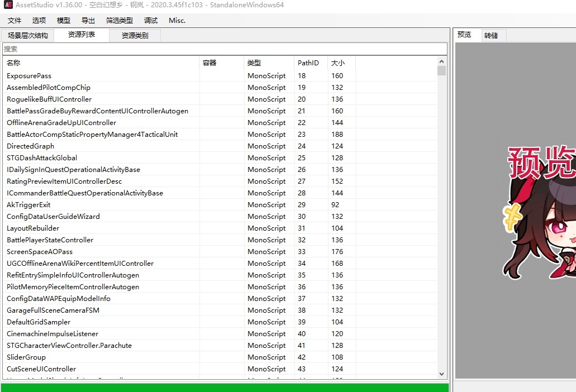576x392 pixels.
Task: Open the 选项 menu
Action: [39, 21]
